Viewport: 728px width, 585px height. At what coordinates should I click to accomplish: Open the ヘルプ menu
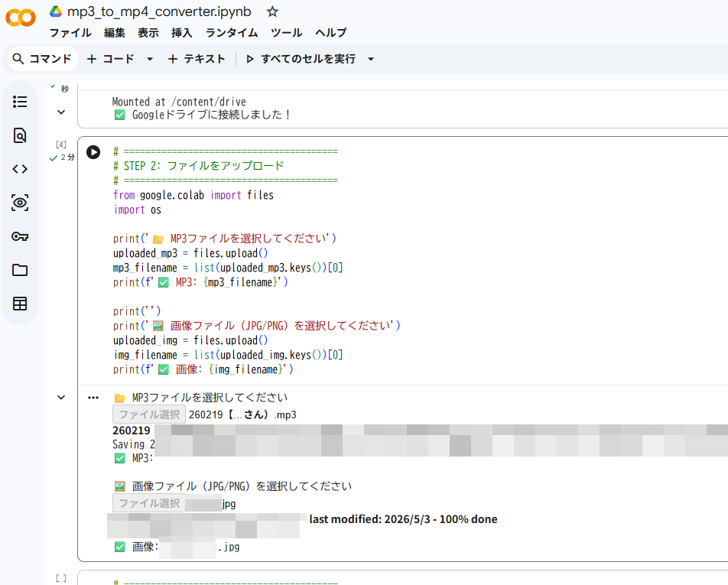tap(330, 32)
